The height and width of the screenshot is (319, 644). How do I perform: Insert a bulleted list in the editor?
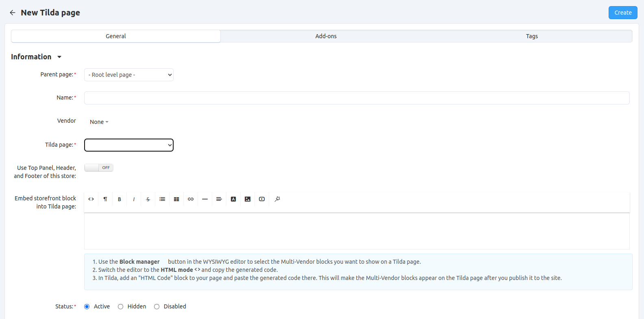162,199
